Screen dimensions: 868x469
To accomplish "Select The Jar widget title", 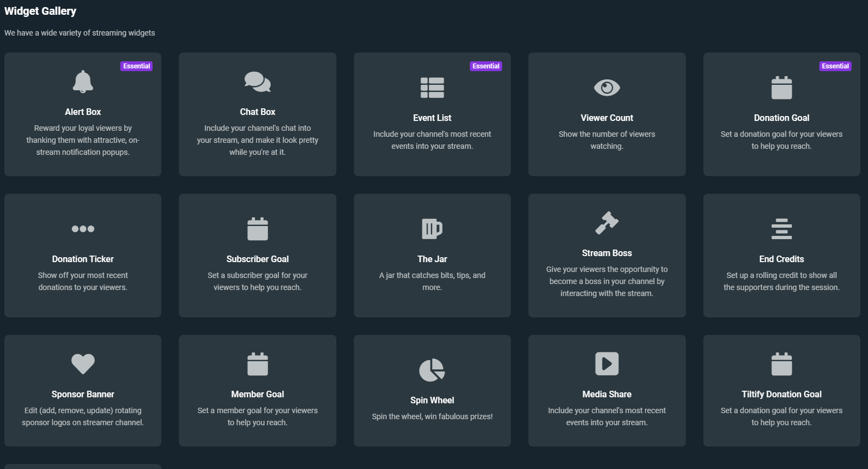I will coord(432,259).
